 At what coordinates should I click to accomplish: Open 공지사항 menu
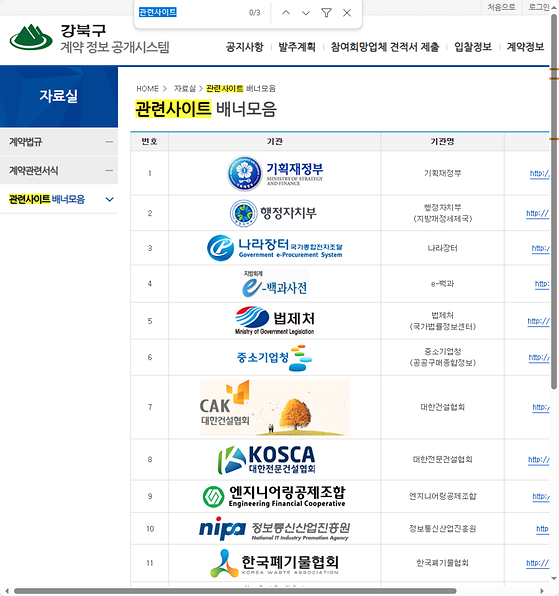[244, 47]
